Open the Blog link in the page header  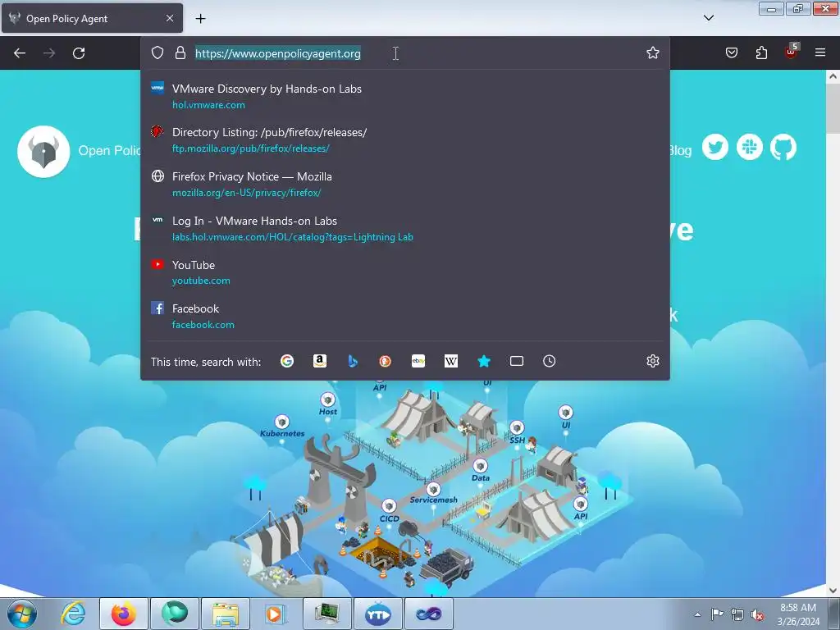click(680, 151)
